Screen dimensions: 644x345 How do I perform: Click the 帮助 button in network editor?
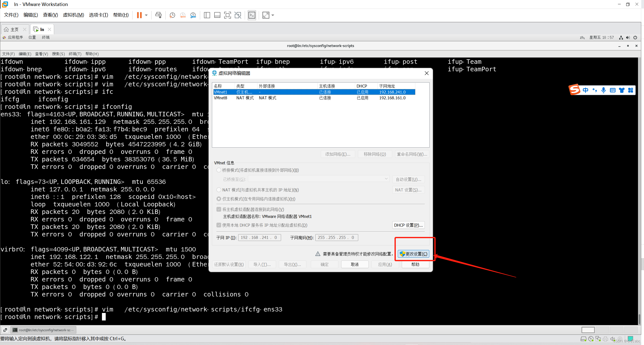coord(415,264)
